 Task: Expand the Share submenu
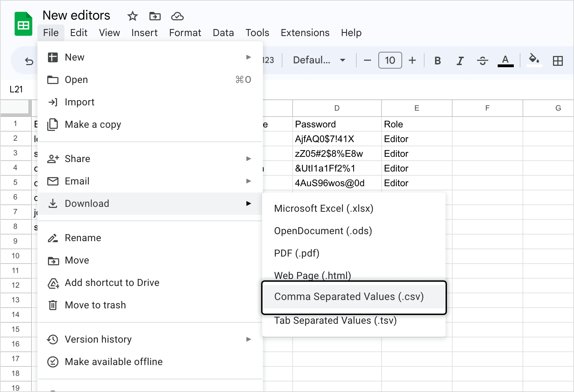[x=150, y=159]
